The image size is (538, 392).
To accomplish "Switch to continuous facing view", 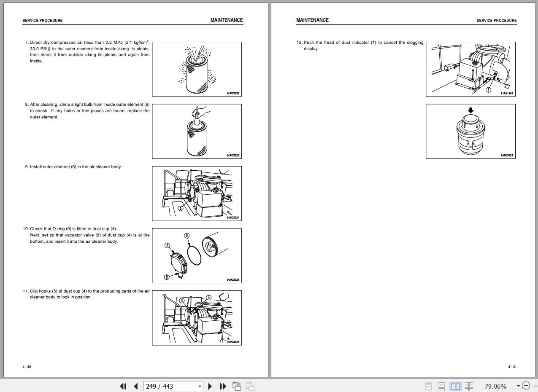I will 469,386.
